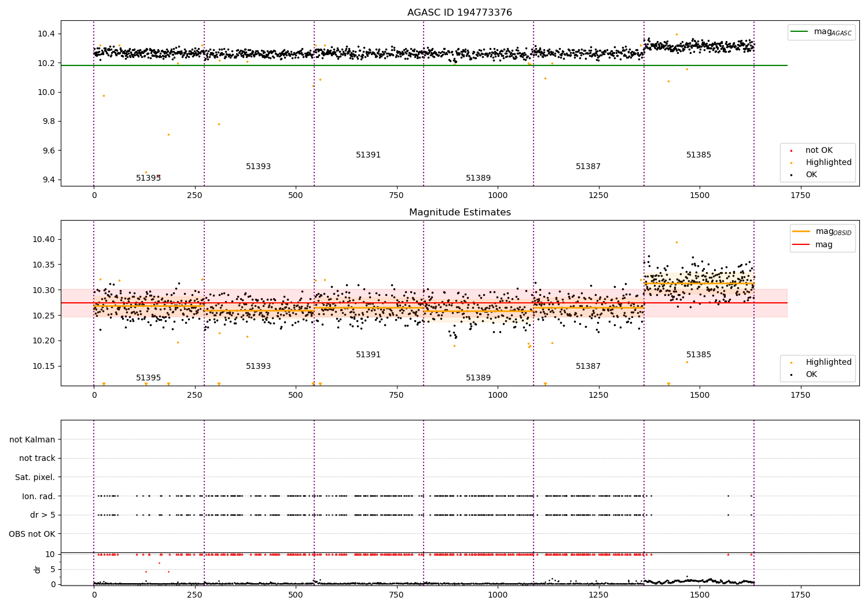
Task: Click the green line sample in mag AGASC legend
Action: pos(799,32)
